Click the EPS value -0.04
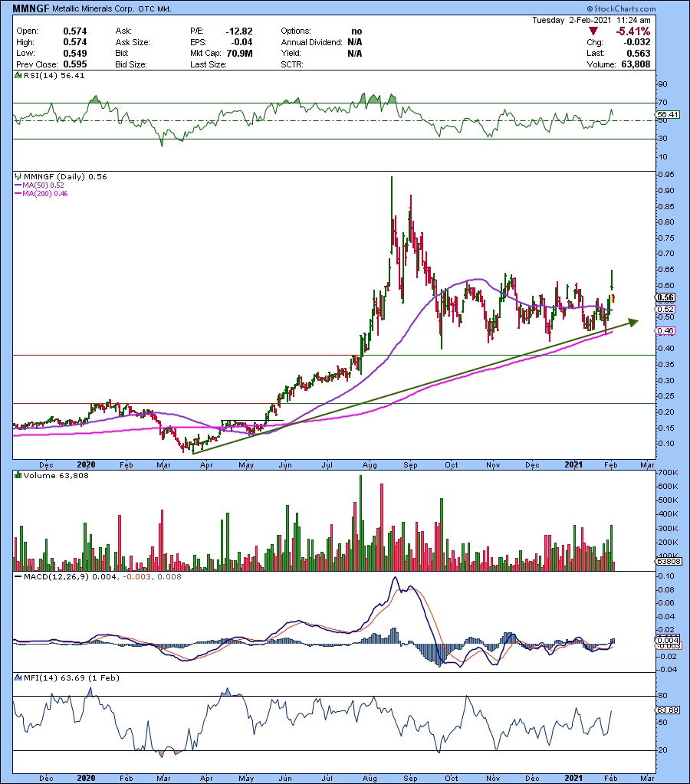The image size is (690, 784). point(242,42)
